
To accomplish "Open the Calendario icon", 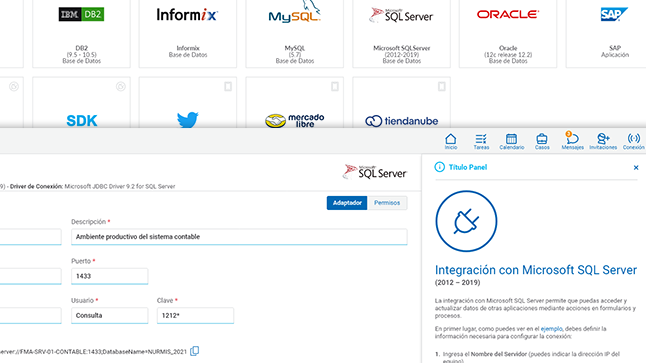I will (x=512, y=141).
